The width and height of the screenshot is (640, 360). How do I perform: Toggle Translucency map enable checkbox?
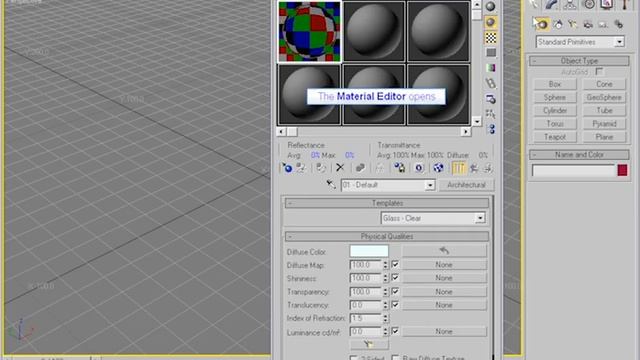[x=395, y=304]
